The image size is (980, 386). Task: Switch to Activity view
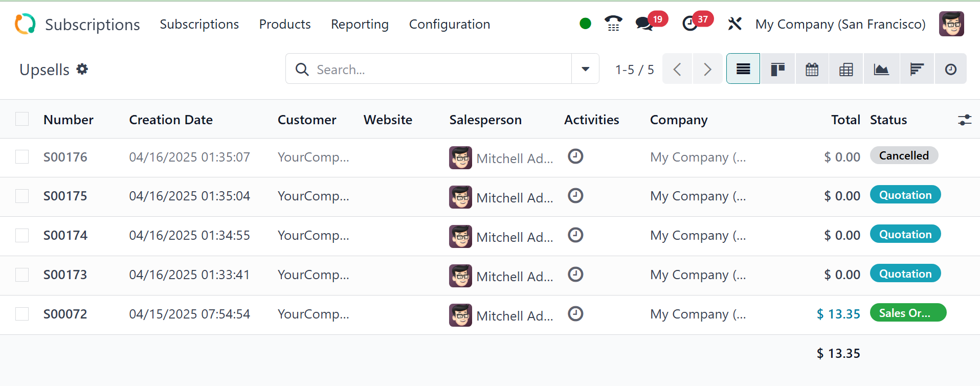click(x=950, y=69)
